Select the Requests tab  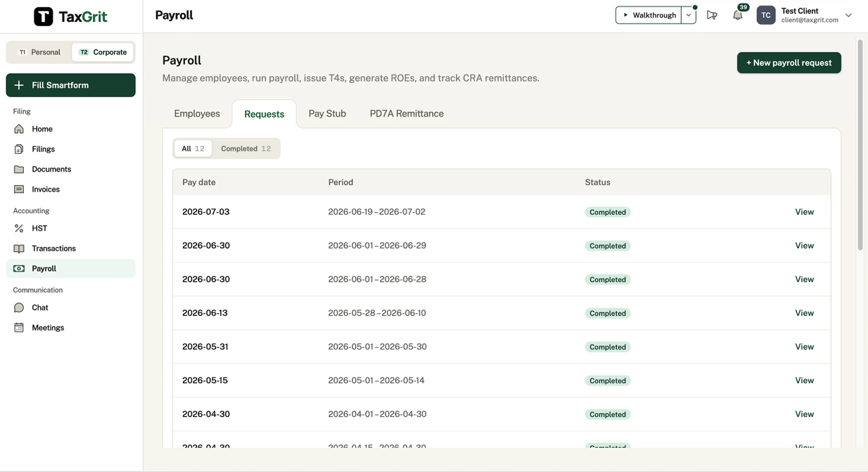click(264, 114)
